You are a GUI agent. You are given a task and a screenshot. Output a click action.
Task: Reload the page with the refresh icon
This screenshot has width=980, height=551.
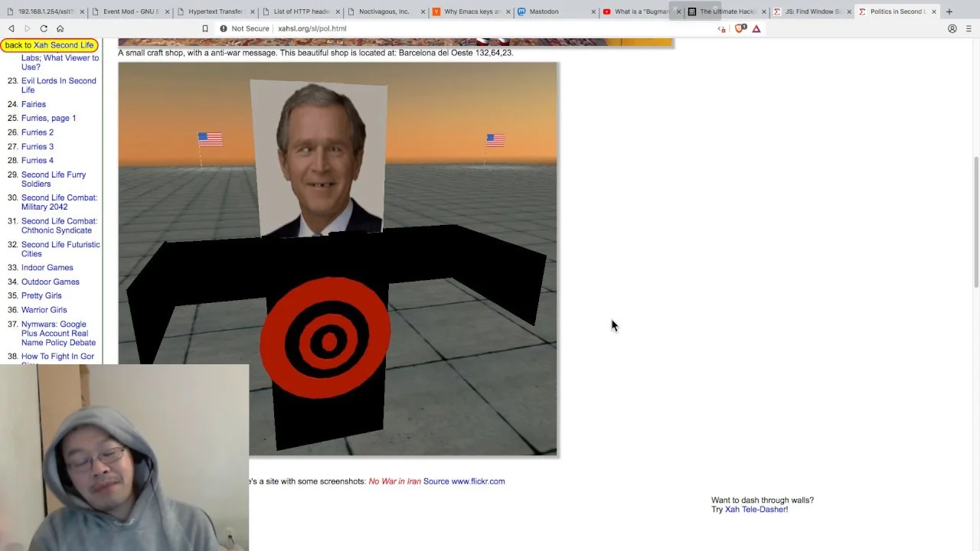(x=44, y=28)
